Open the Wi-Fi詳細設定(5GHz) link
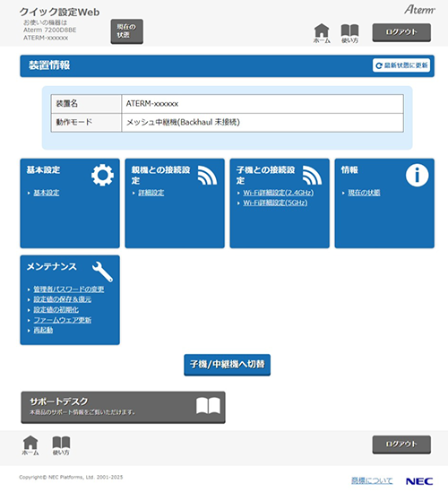 (275, 203)
